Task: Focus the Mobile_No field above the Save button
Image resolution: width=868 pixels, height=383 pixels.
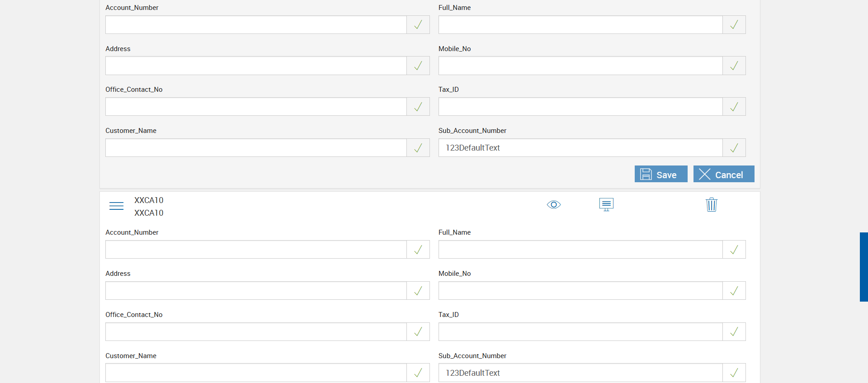Action: [x=580, y=66]
